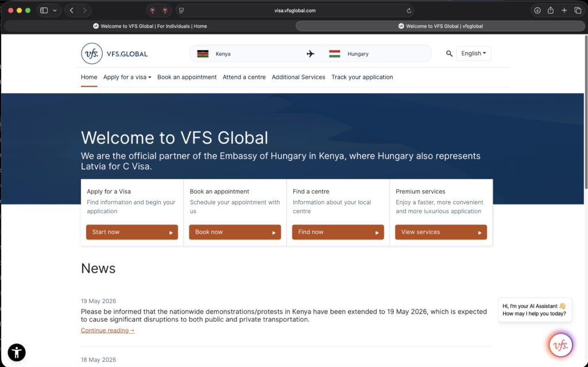This screenshot has width=588, height=367.
Task: Click the 'Premium services' card title
Action: click(x=420, y=191)
